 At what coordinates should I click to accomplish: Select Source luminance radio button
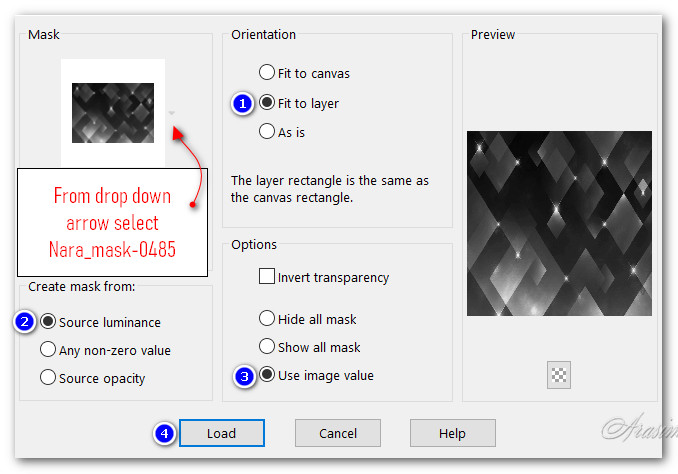coord(47,322)
